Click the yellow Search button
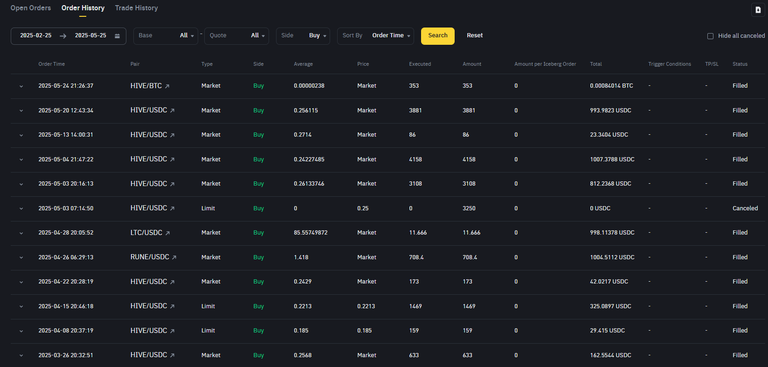Image resolution: width=768 pixels, height=367 pixels. pyautogui.click(x=438, y=36)
